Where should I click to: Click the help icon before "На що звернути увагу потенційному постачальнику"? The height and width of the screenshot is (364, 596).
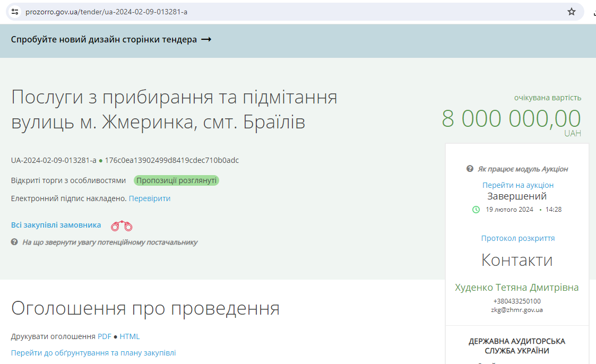[15, 242]
